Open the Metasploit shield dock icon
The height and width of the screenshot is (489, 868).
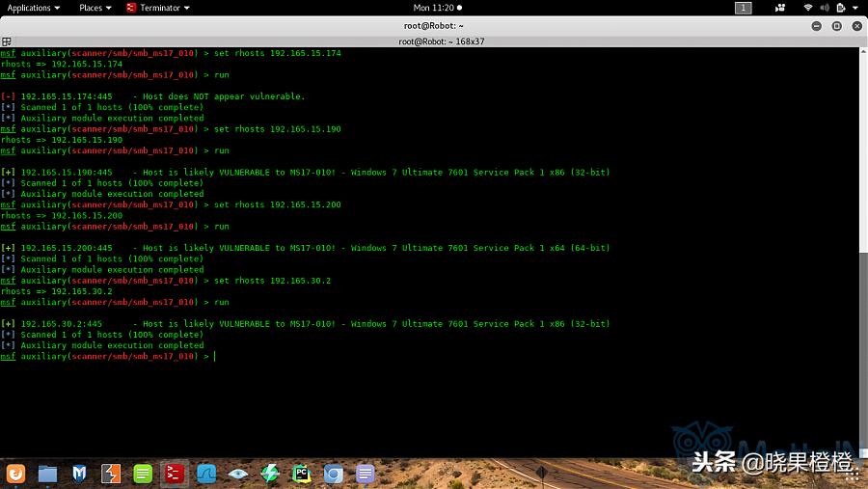coord(79,474)
